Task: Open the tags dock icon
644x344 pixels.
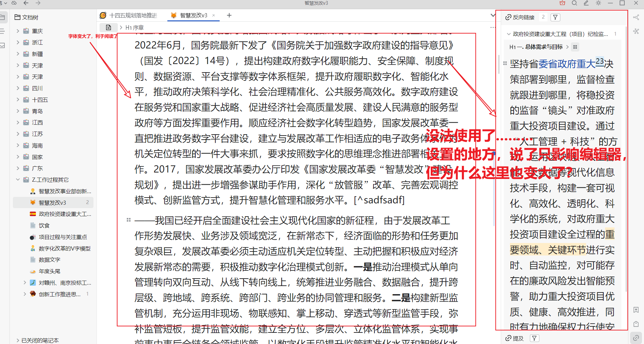Action: click(636, 324)
